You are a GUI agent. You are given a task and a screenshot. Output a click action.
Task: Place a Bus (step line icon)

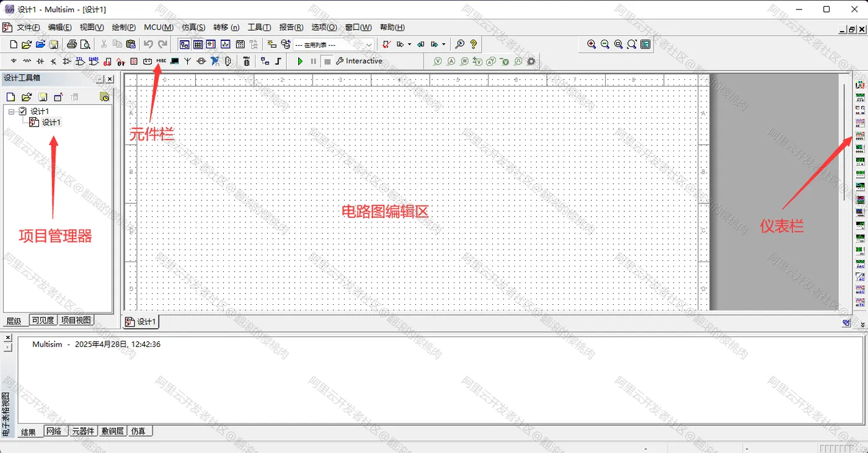[x=278, y=61]
